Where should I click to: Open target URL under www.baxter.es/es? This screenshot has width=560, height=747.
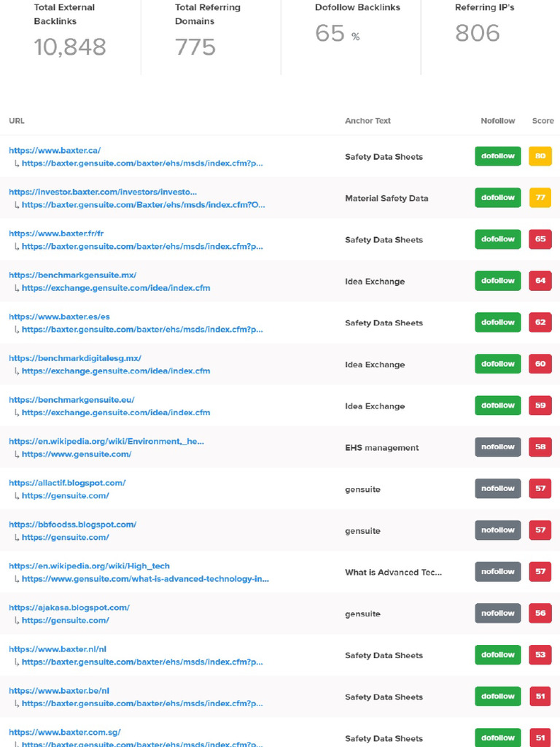coord(142,329)
